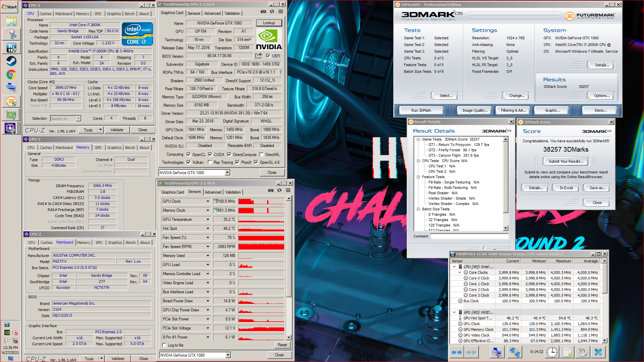The width and height of the screenshot is (644, 362).
Task: Toggle the OpenCL checkbox
Action: (189, 155)
